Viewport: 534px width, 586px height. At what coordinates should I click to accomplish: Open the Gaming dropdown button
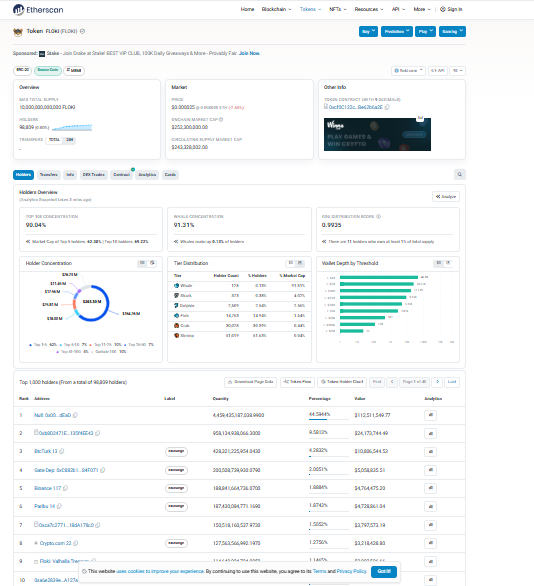coord(452,31)
